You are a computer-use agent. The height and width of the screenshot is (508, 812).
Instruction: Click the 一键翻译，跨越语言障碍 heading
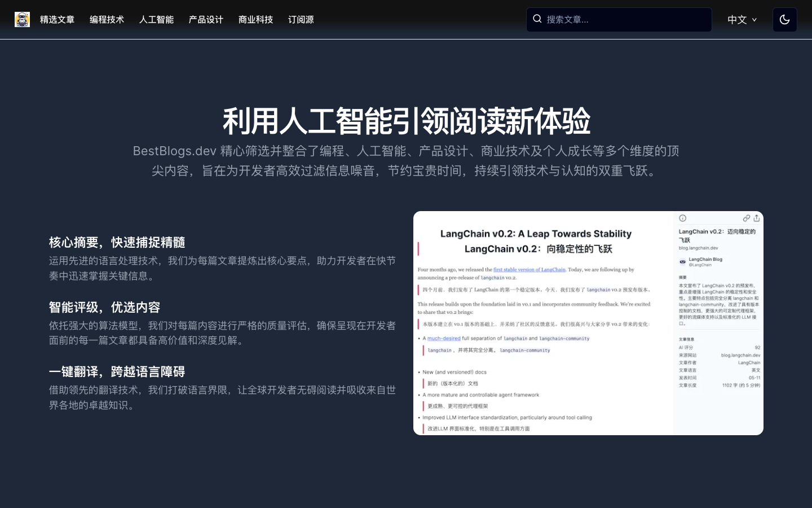(x=117, y=372)
